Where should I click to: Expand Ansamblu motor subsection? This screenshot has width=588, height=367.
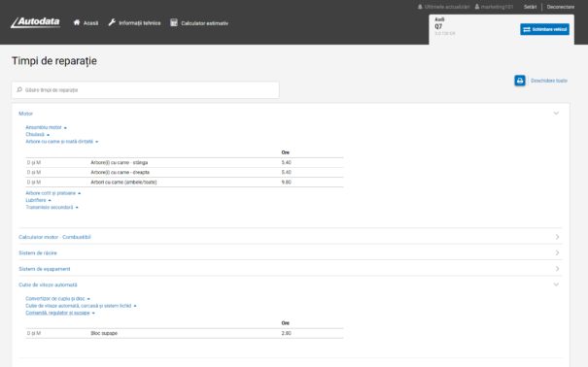(46, 127)
